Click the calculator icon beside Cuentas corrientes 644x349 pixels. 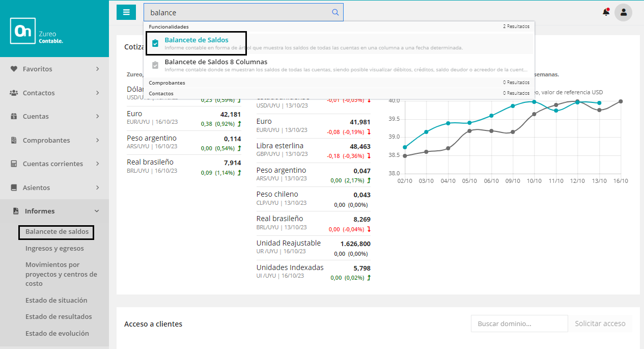click(14, 164)
